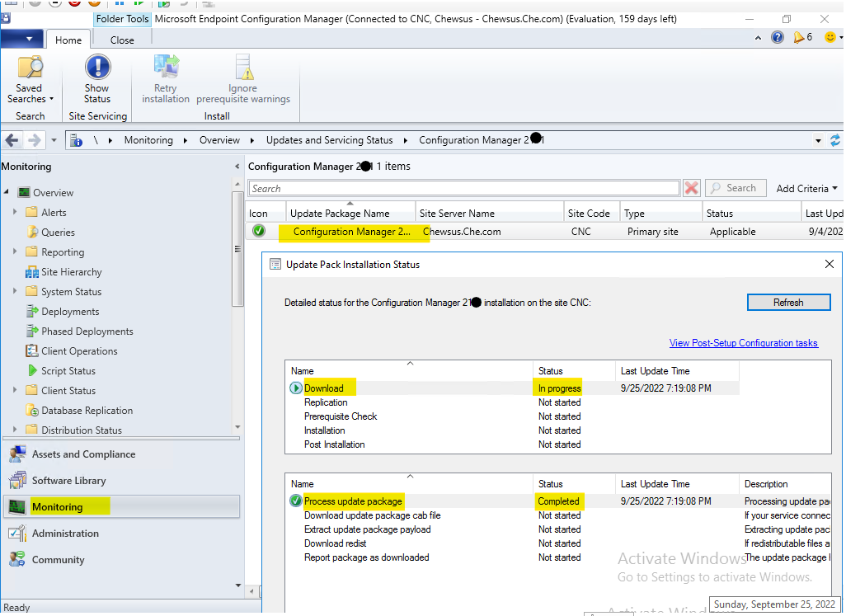Image resolution: width=846 pixels, height=616 pixels.
Task: Click the refresh icon in address bar
Action: tap(834, 140)
